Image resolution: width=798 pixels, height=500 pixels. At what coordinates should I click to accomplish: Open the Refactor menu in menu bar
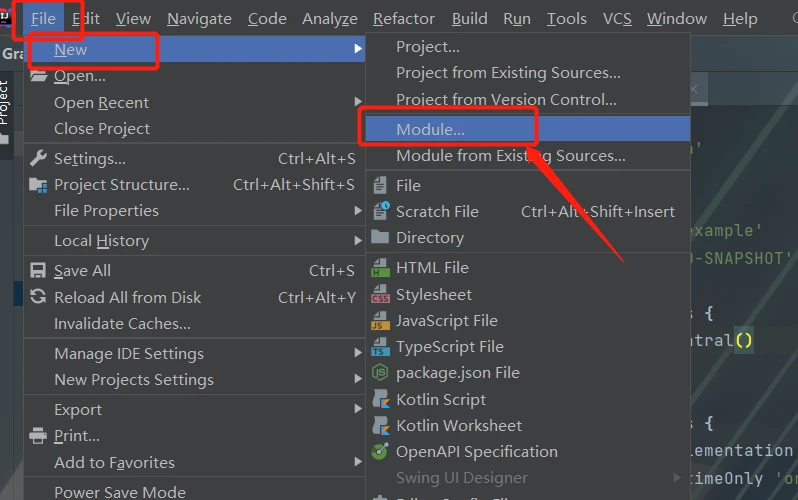pyautogui.click(x=404, y=19)
